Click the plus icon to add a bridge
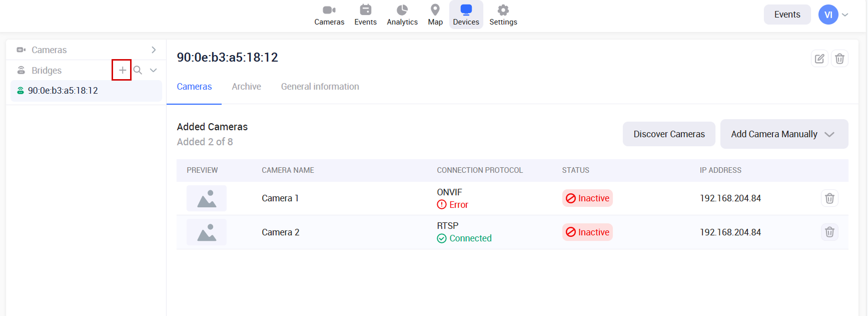 click(x=122, y=70)
